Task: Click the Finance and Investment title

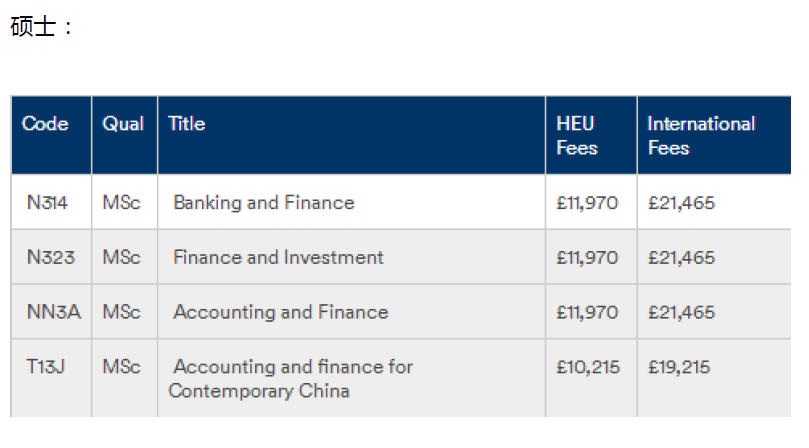Action: (x=278, y=257)
